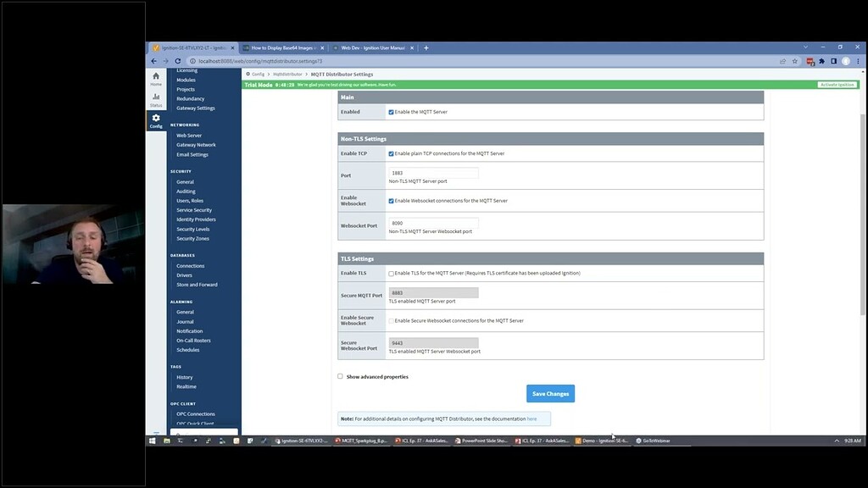This screenshot has width=868, height=488.
Task: Click the Save Changes button
Action: [x=550, y=393]
